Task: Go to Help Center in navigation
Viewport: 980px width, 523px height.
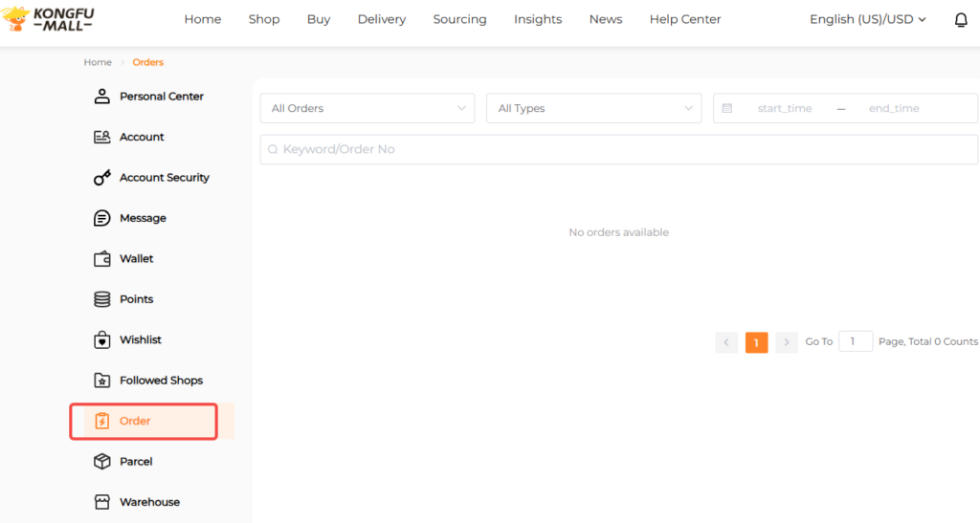Action: [685, 19]
